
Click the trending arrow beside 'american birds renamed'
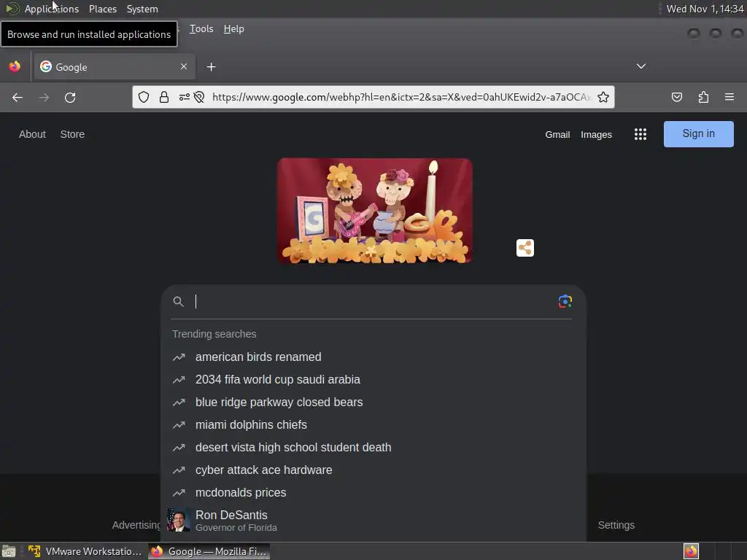tap(179, 357)
